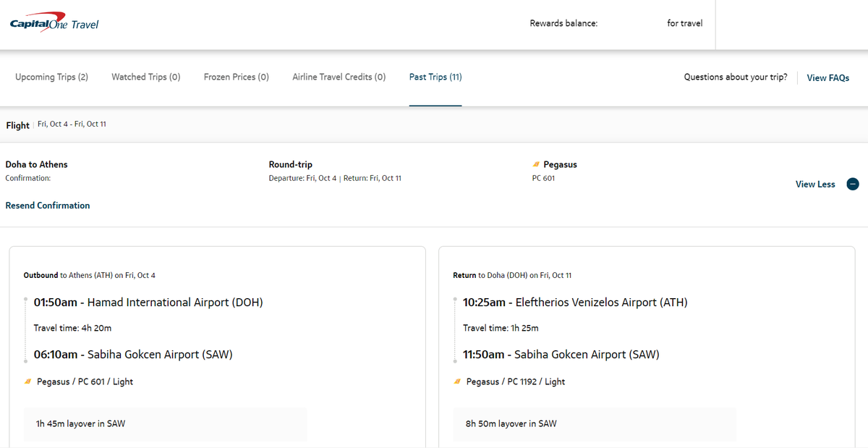Click the Pegasus icon next to PC 601 / Light
Viewport: 868px width, 448px height.
(x=28, y=381)
